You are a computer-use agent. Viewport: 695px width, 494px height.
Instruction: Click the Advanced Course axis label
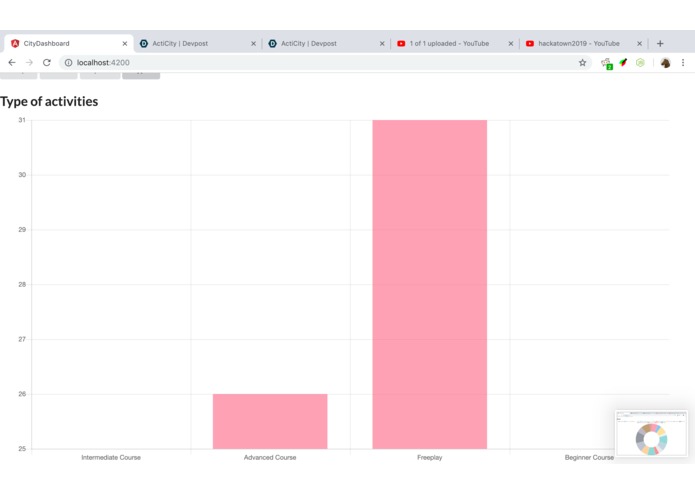tap(270, 457)
